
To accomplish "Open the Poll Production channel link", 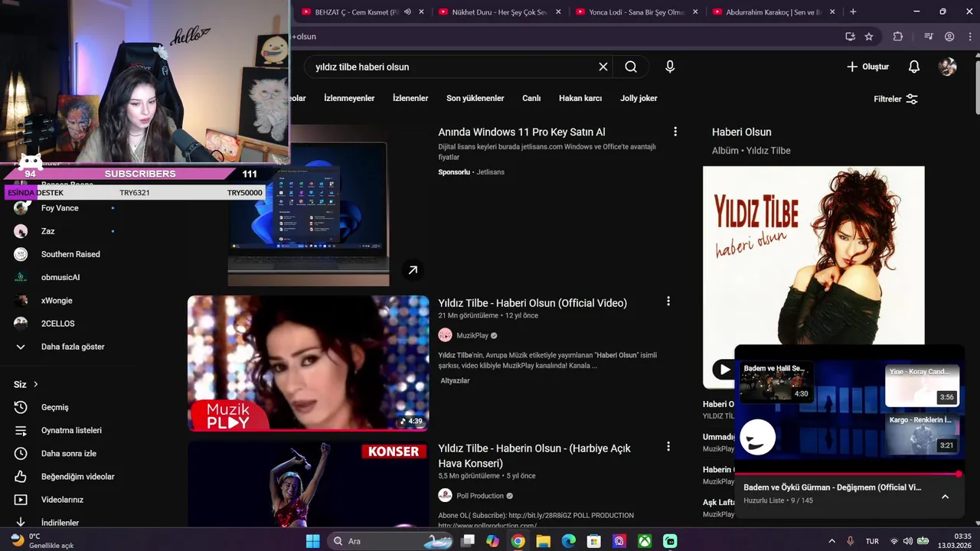I will click(x=480, y=496).
